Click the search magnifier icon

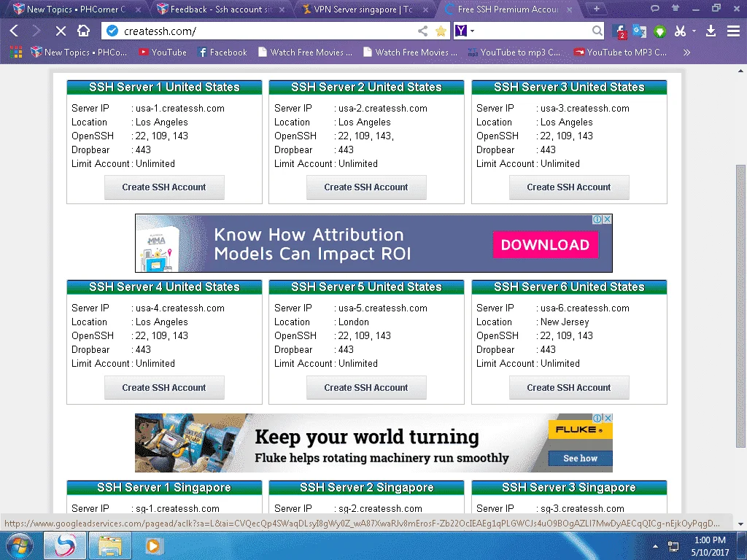coord(597,31)
